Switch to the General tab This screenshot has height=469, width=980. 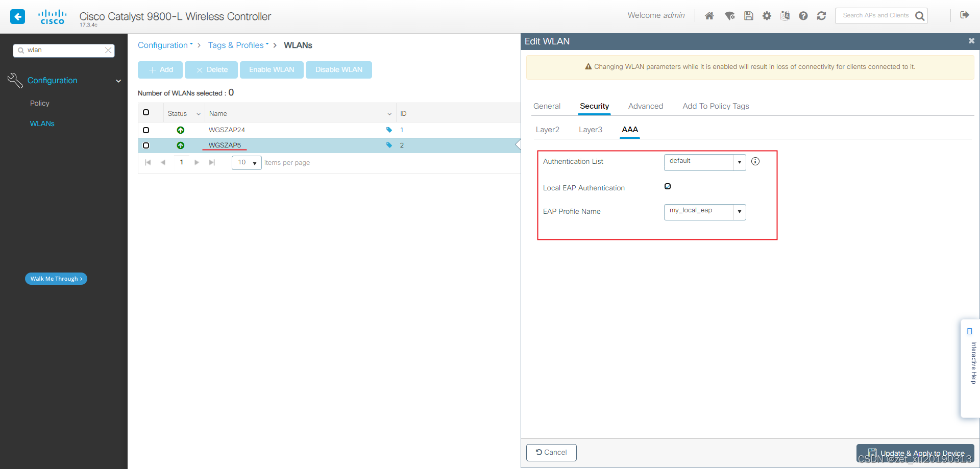click(x=547, y=106)
